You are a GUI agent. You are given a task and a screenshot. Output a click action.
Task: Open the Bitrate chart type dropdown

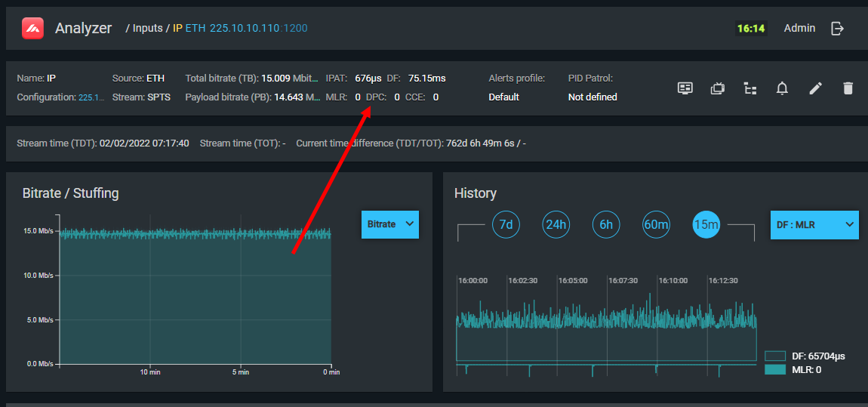click(390, 224)
